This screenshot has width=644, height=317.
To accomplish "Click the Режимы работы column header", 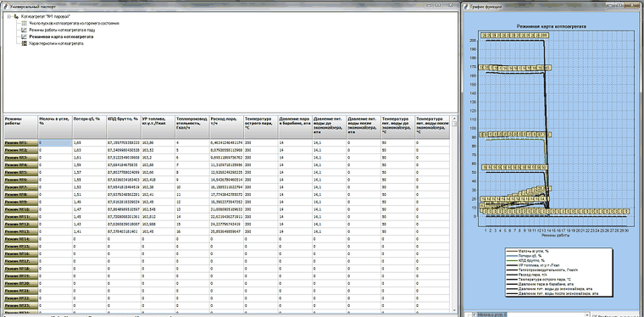I will click(21, 127).
